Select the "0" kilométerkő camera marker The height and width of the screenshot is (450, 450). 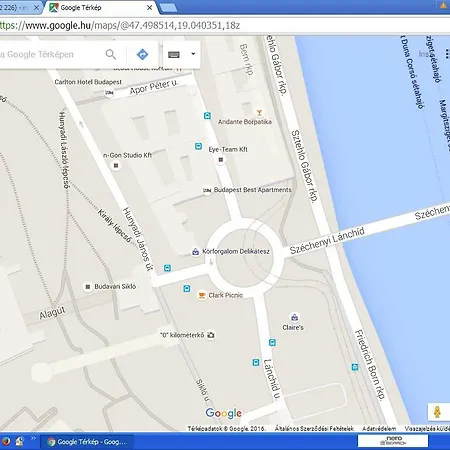click(211, 335)
